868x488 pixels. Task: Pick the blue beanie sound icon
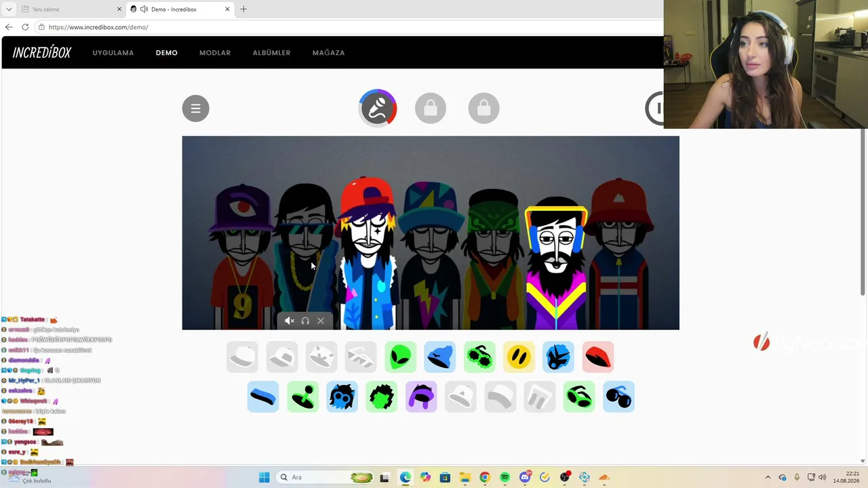click(439, 357)
